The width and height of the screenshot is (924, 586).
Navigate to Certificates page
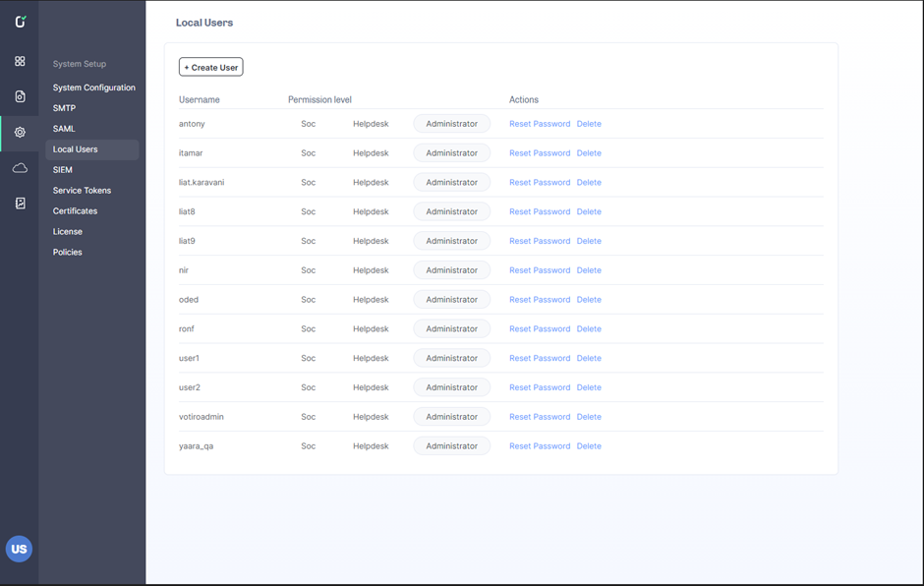coord(75,211)
